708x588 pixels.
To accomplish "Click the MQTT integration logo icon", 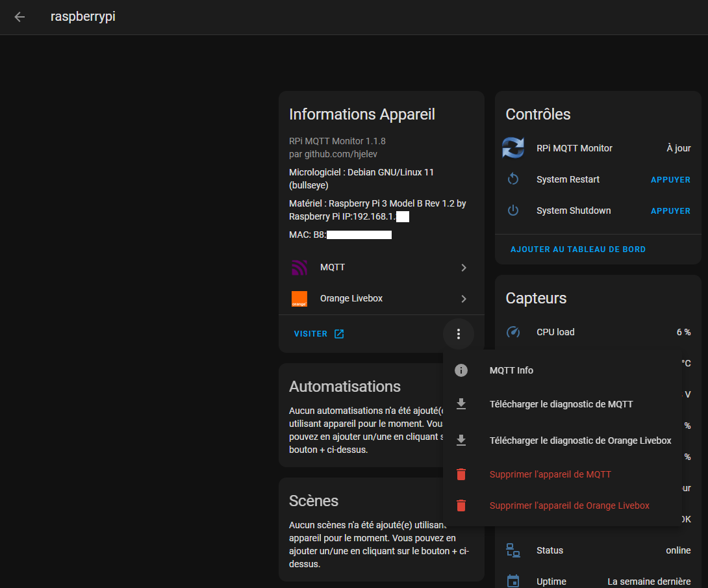I will pyautogui.click(x=299, y=268).
